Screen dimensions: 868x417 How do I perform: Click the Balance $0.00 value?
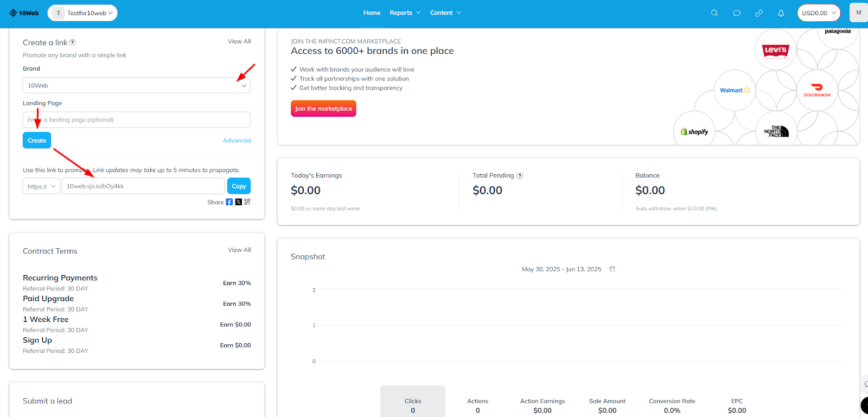[650, 190]
